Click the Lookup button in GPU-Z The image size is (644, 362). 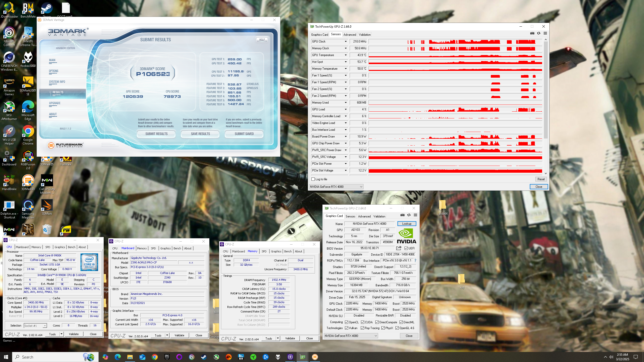pyautogui.click(x=407, y=223)
